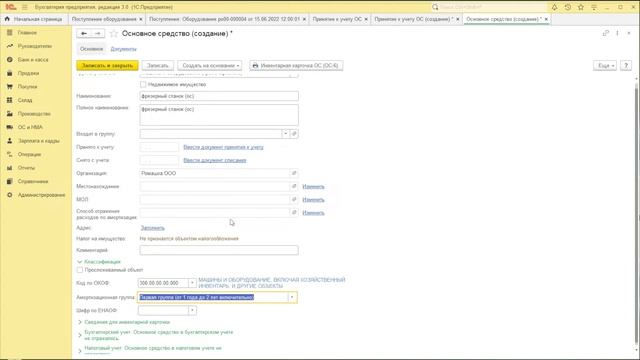
Task: Open Входит в группу dropdown arrow
Action: [286, 133]
